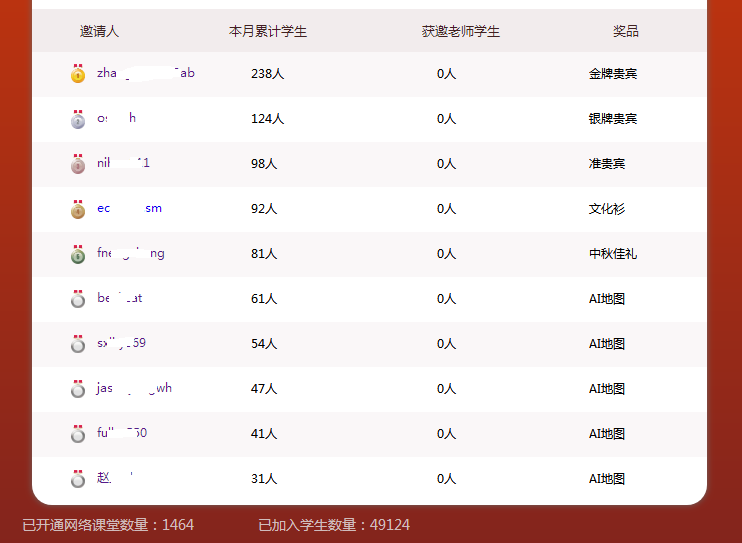Click the 已加入学生数量：49124 statistic
The width and height of the screenshot is (742, 543).
(334, 525)
